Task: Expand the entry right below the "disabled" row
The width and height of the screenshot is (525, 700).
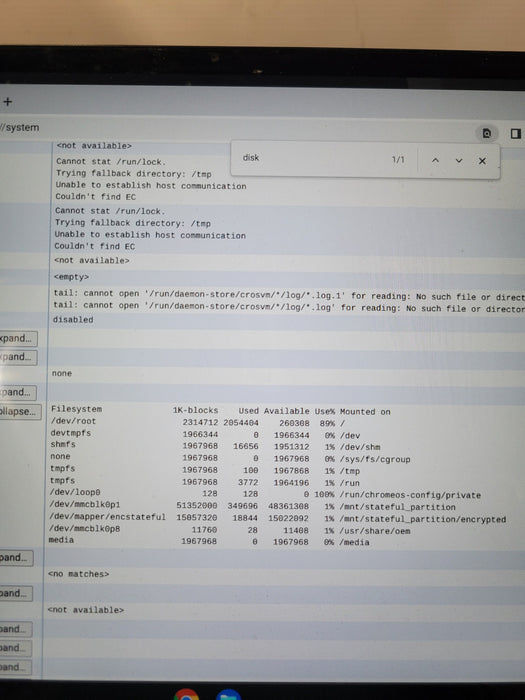Action: tap(18, 338)
